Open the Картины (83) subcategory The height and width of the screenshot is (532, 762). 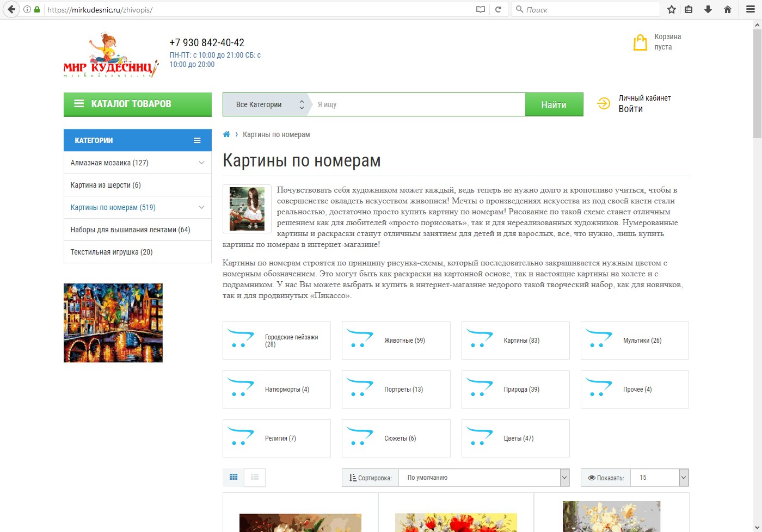click(x=515, y=341)
